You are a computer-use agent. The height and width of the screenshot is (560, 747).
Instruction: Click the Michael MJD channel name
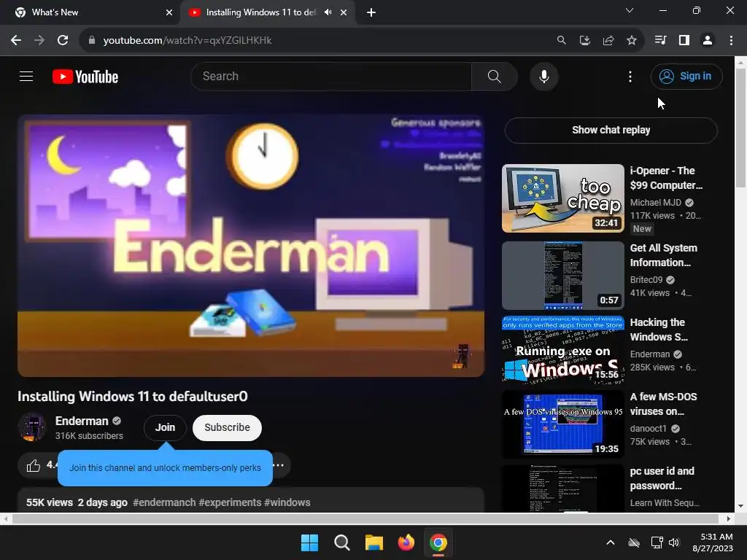coord(656,203)
